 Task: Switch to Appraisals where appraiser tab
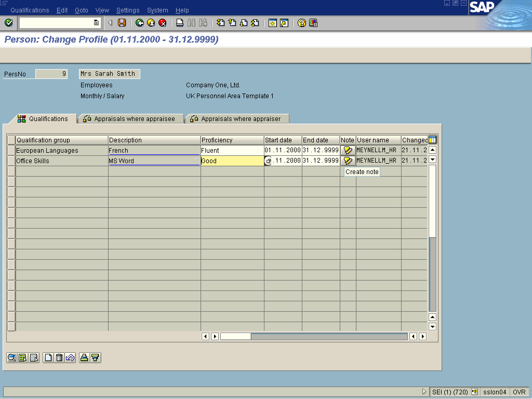[237, 119]
